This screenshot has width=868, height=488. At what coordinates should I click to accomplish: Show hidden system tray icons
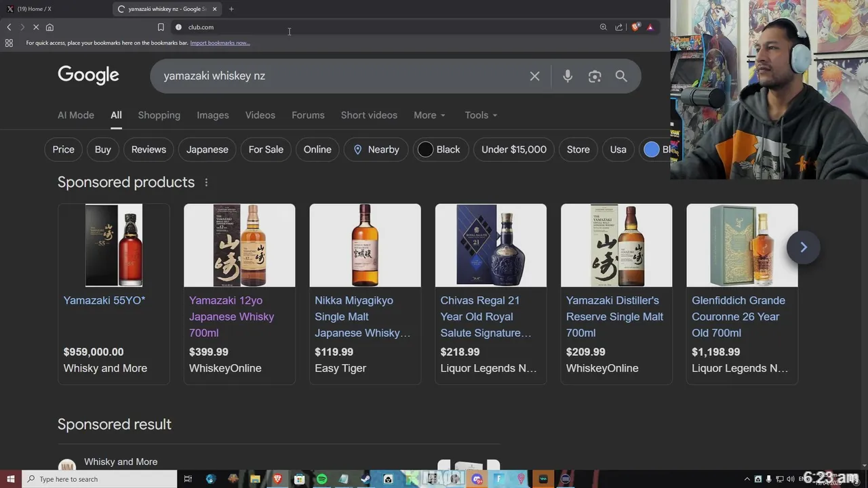pyautogui.click(x=747, y=479)
